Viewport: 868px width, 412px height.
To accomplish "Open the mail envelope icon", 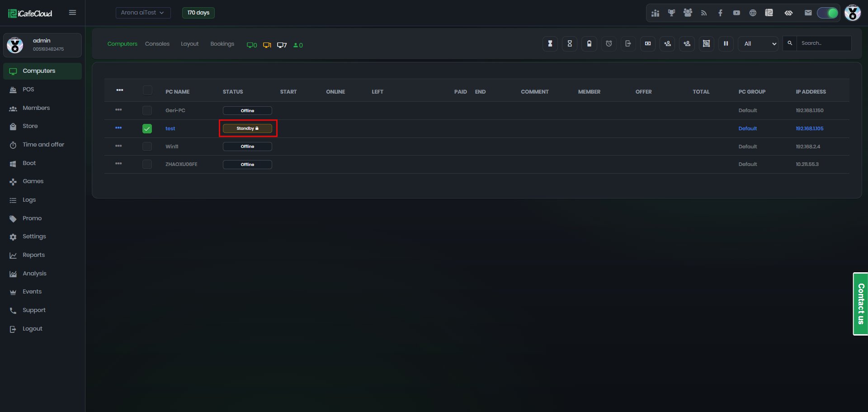I will click(808, 13).
